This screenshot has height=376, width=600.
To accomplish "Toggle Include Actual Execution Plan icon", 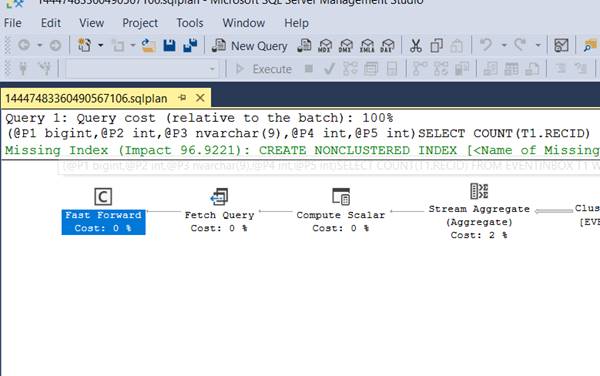I will pos(420,69).
